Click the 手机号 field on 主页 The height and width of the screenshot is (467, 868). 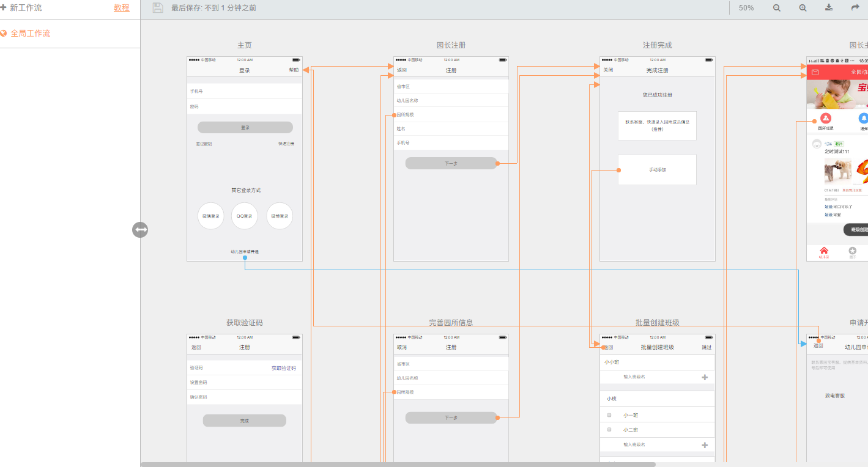[245, 91]
